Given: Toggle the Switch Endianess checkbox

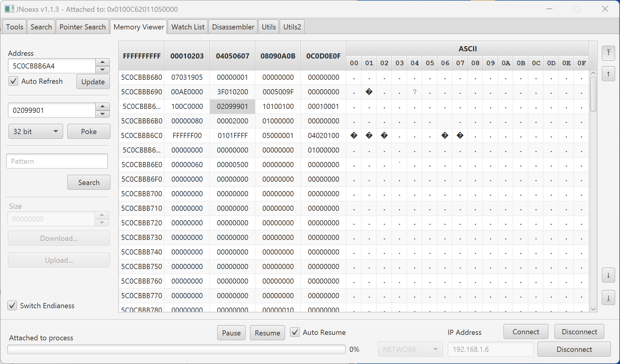Looking at the screenshot, I should point(12,305).
